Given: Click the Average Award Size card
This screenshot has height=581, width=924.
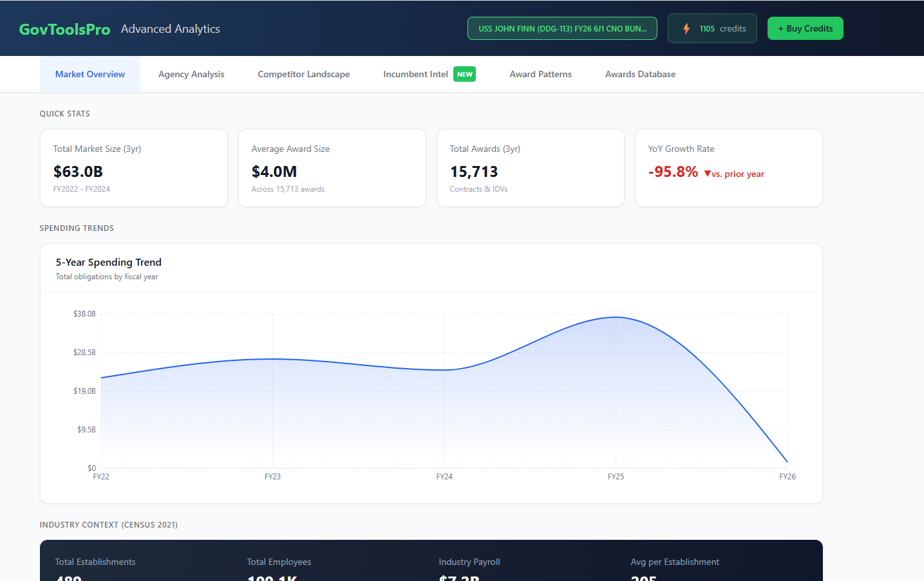Looking at the screenshot, I should click(x=332, y=167).
